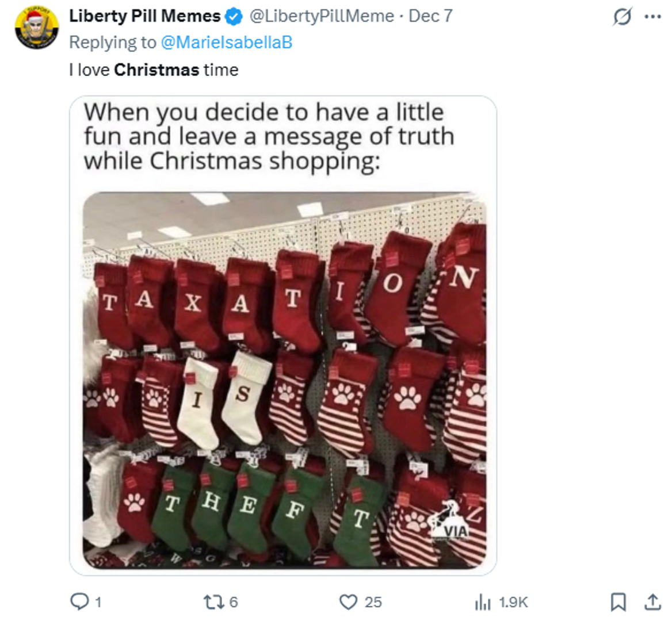Bookmark this post
The width and height of the screenshot is (672, 621).
[x=618, y=602]
